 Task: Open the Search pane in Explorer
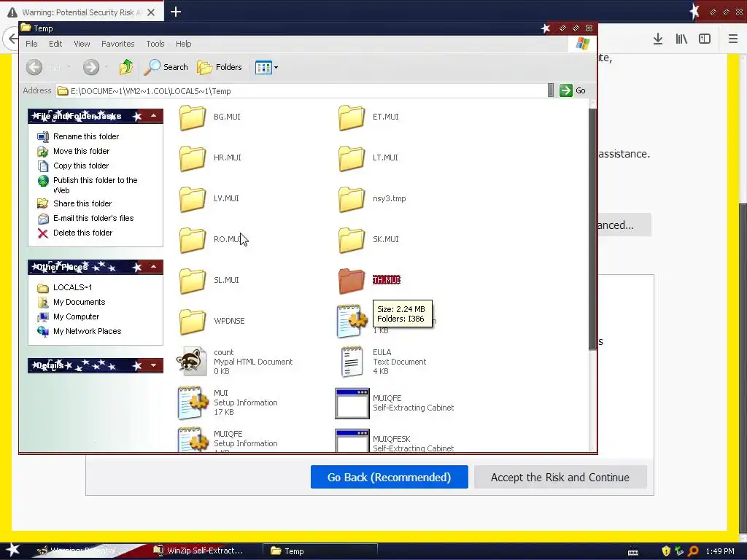pyautogui.click(x=166, y=67)
